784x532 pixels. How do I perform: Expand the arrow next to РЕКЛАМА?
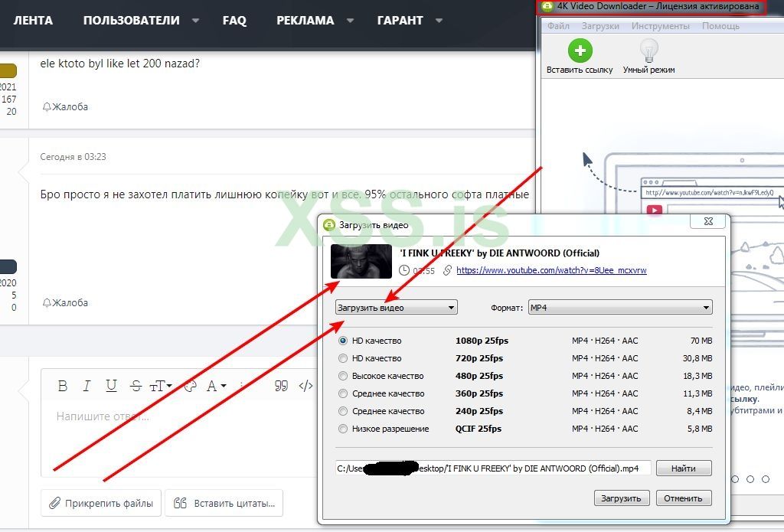(350, 21)
